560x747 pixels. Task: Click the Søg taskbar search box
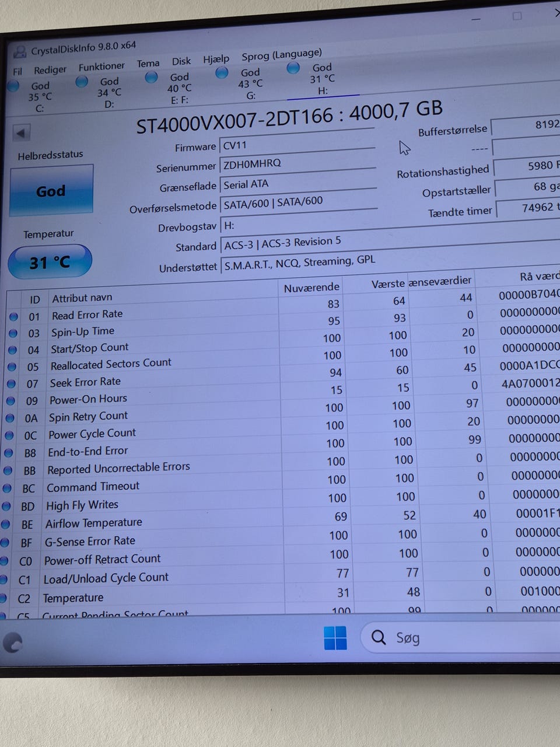[x=460, y=637]
